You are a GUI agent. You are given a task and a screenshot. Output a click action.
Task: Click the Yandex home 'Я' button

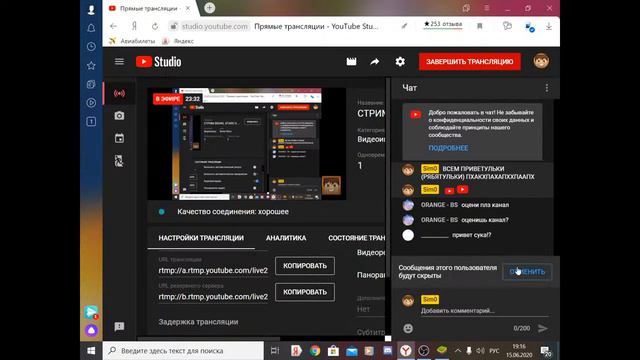point(134,26)
